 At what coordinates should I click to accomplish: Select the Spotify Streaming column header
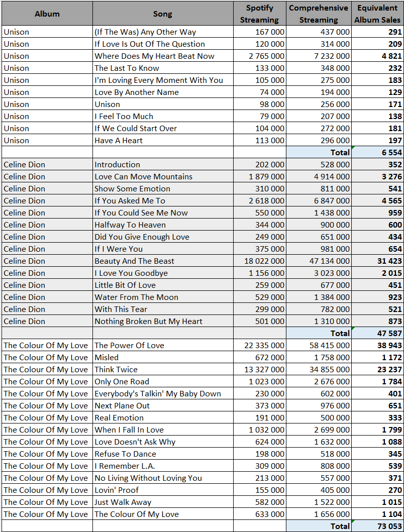click(x=260, y=14)
